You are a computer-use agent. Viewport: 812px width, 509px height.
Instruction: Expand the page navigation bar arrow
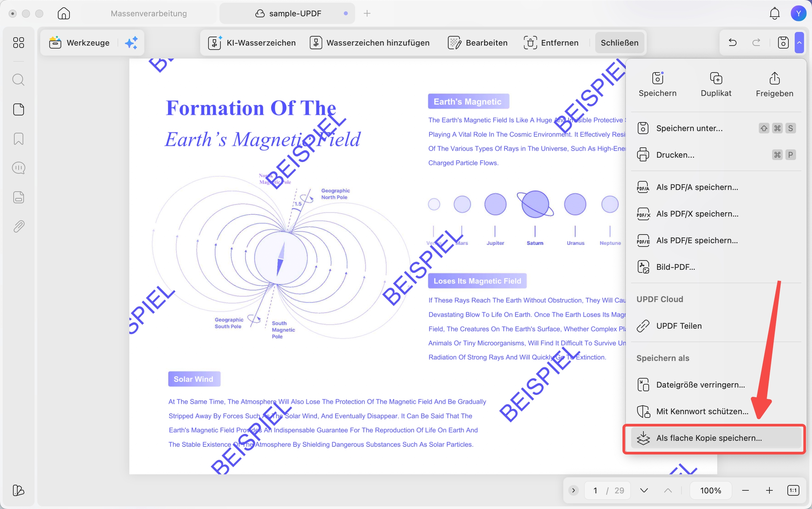click(x=574, y=490)
